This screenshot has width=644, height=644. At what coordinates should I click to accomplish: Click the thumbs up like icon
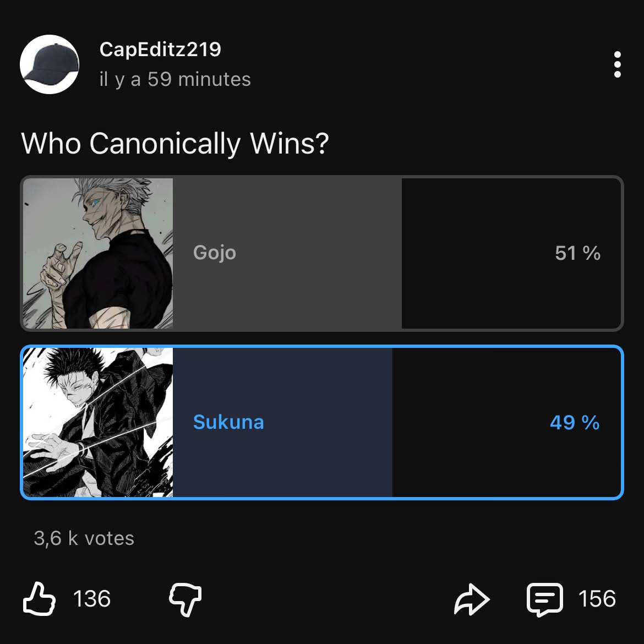(x=39, y=599)
